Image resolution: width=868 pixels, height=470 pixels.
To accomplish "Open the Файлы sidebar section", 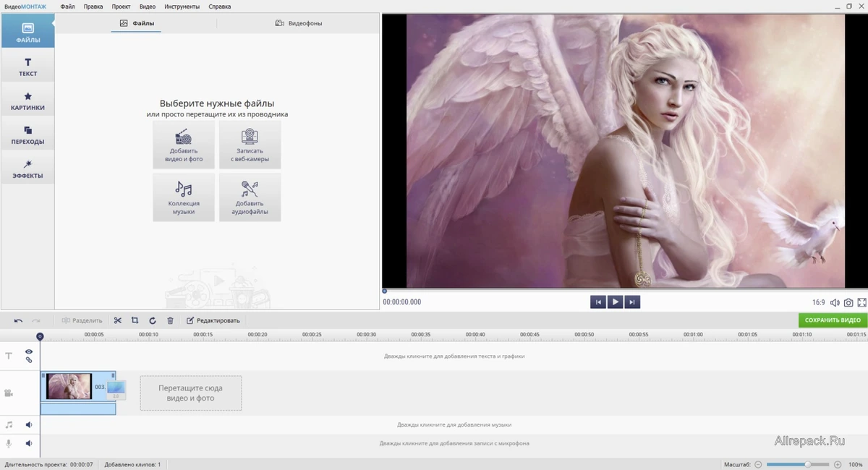I will coord(27,32).
